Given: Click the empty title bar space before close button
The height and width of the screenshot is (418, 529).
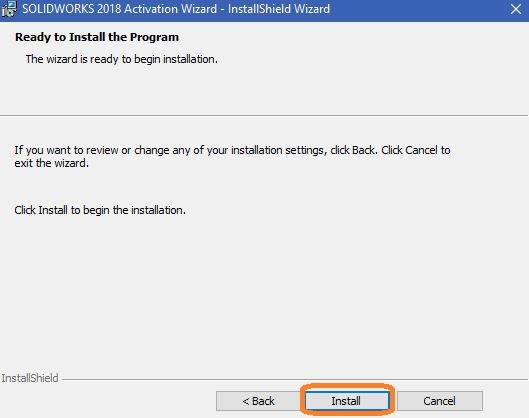Looking at the screenshot, I should tap(418, 9).
